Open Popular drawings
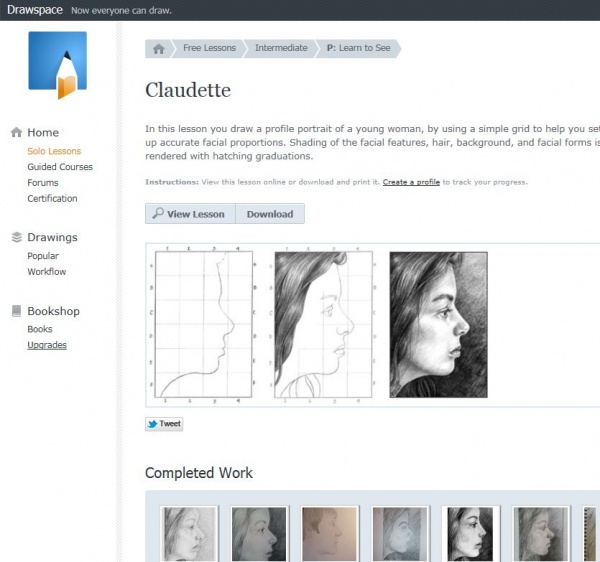Viewport: 600px width, 562px height. tap(43, 256)
